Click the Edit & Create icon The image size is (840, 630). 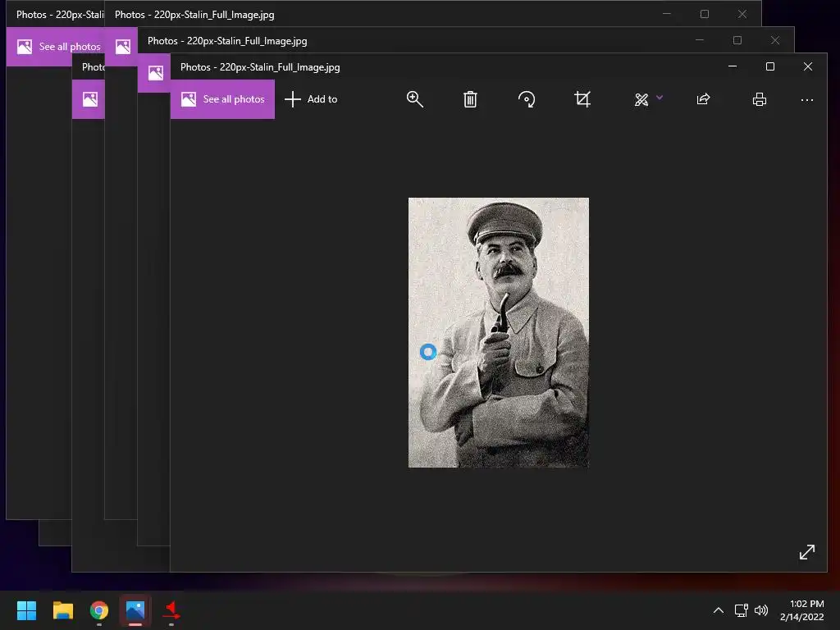(641, 99)
